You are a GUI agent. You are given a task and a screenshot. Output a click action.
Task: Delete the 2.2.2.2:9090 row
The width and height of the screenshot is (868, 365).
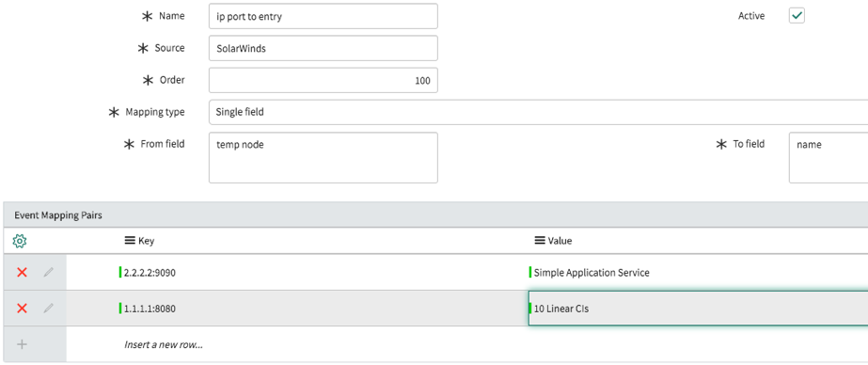pyautogui.click(x=22, y=273)
